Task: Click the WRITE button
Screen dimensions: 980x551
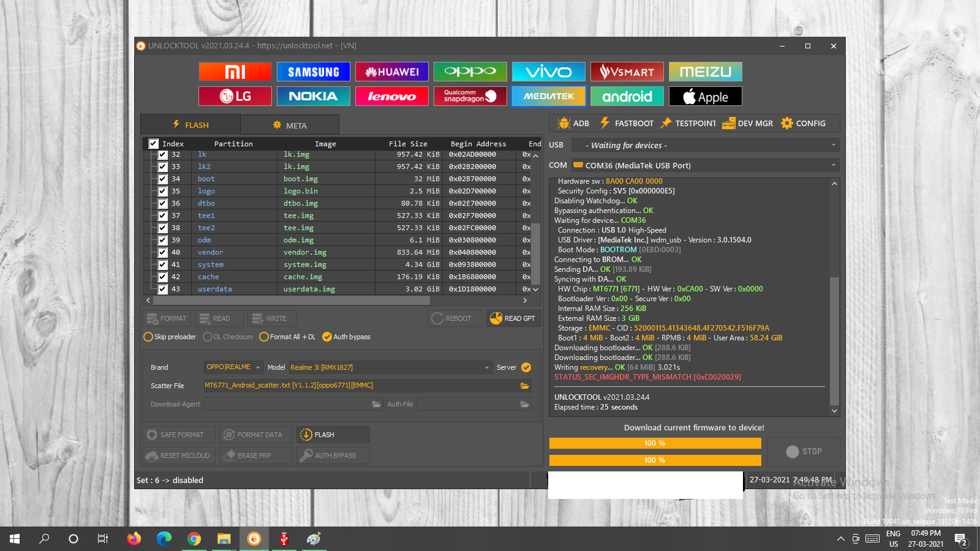Action: 272,318
